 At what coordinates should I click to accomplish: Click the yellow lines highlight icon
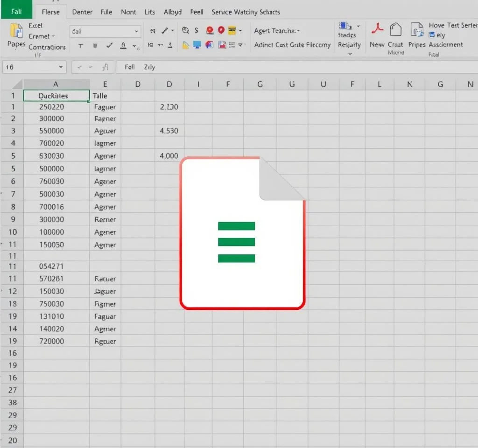pos(232,30)
